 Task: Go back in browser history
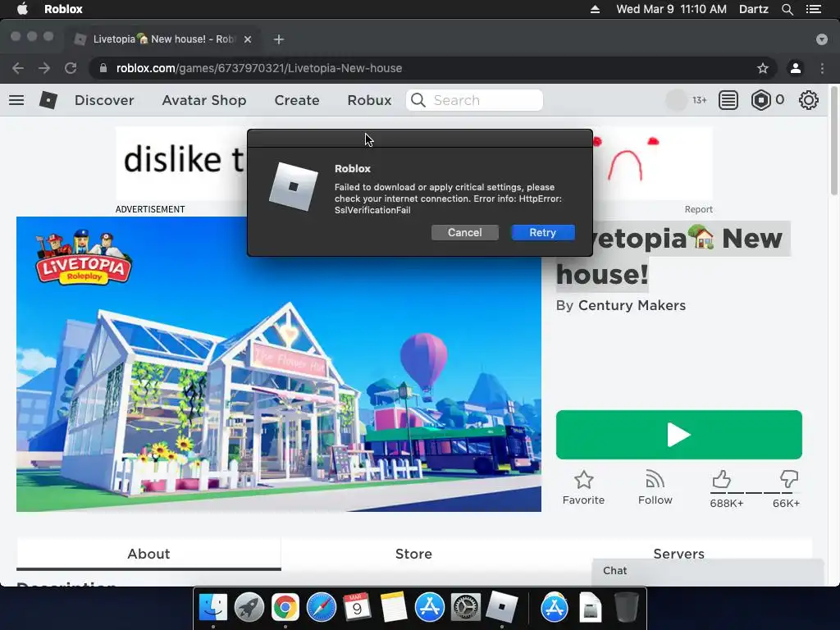[x=18, y=68]
